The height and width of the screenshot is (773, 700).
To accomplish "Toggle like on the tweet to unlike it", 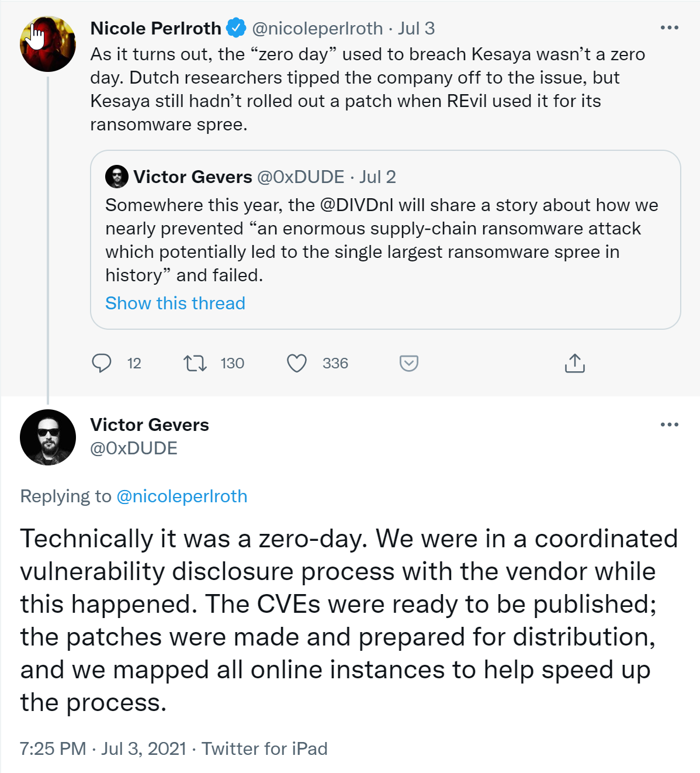I will 297,363.
